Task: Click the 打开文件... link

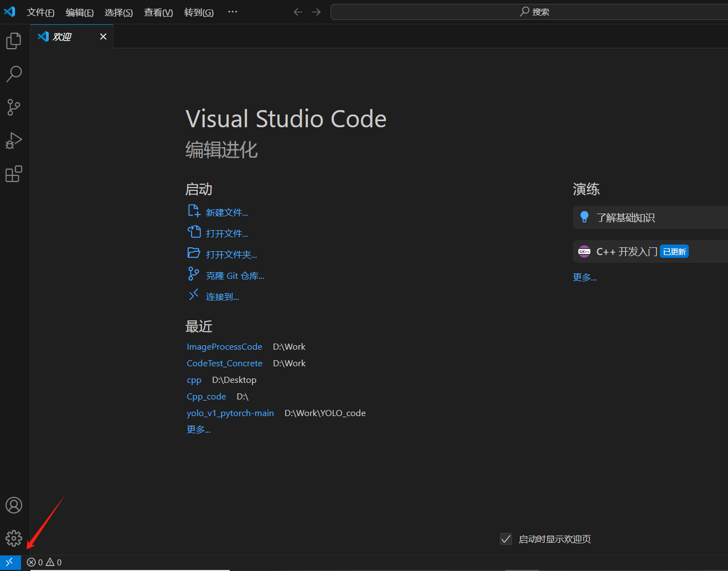Action: coord(227,233)
